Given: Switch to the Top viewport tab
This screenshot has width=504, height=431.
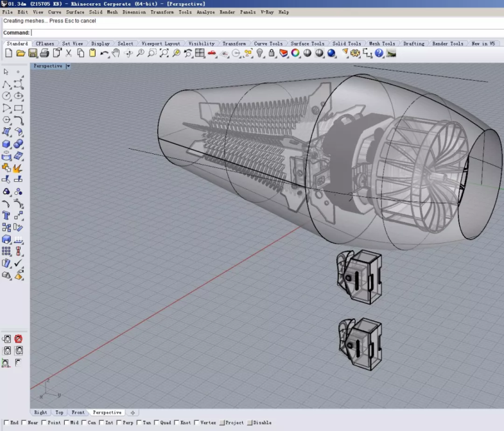Looking at the screenshot, I should click(59, 412).
